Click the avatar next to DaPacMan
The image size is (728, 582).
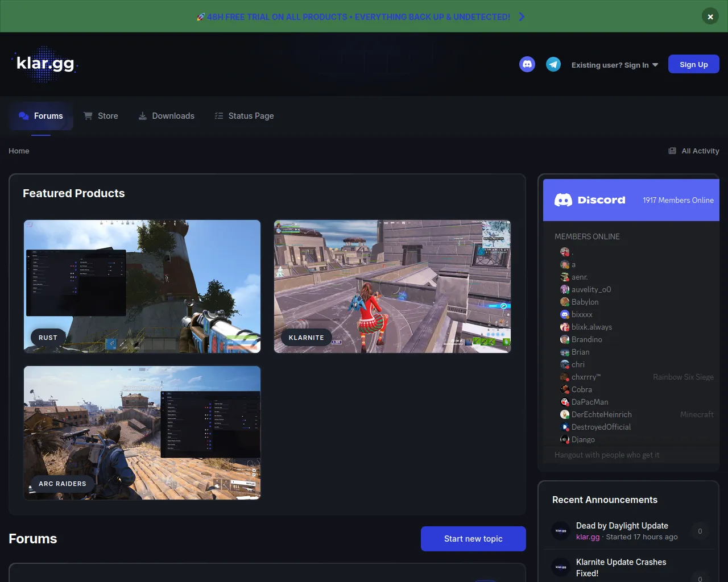click(x=565, y=402)
